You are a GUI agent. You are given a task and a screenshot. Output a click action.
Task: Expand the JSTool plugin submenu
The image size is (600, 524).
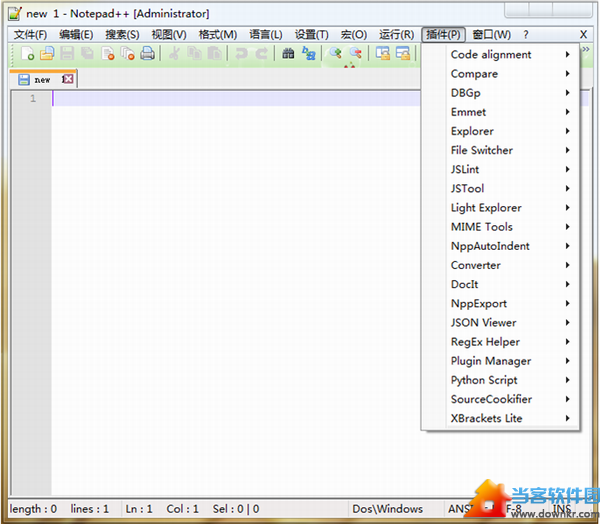(x=501, y=188)
